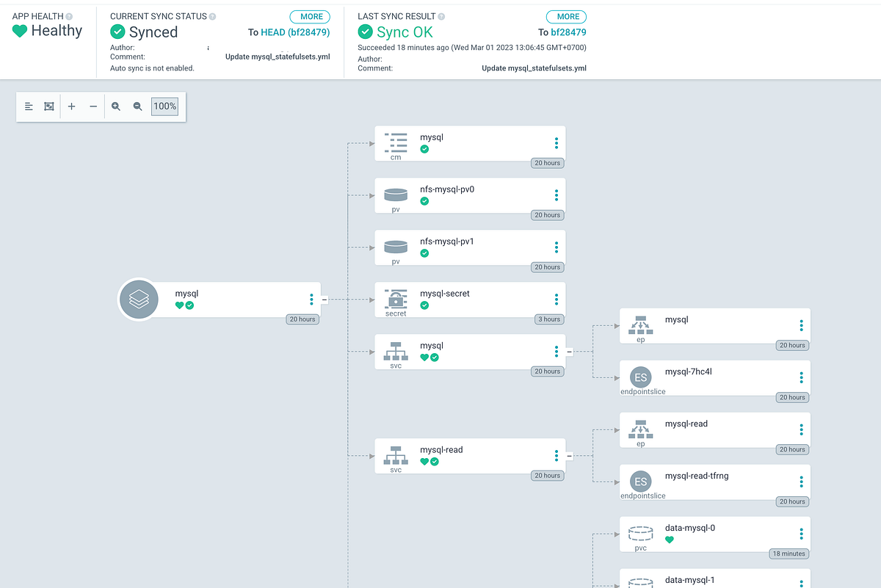Click the plus expand-all icon in toolbar
This screenshot has width=881, height=588.
[71, 106]
